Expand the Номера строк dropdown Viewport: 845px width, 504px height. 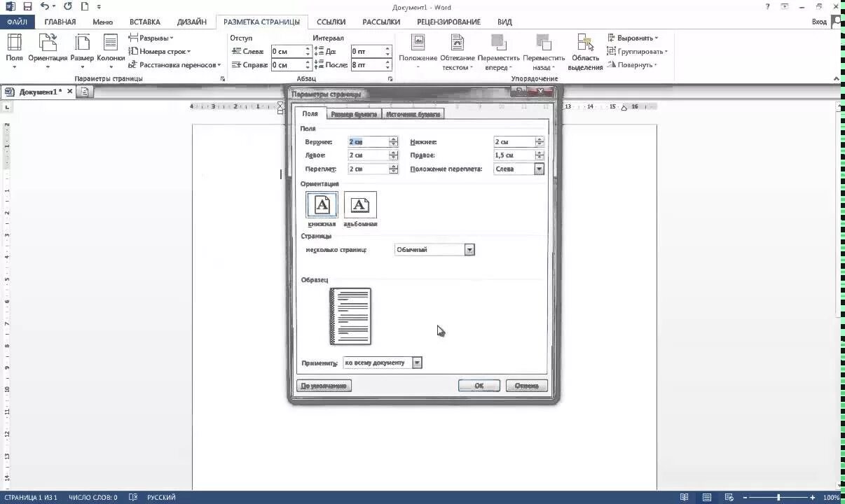click(158, 51)
